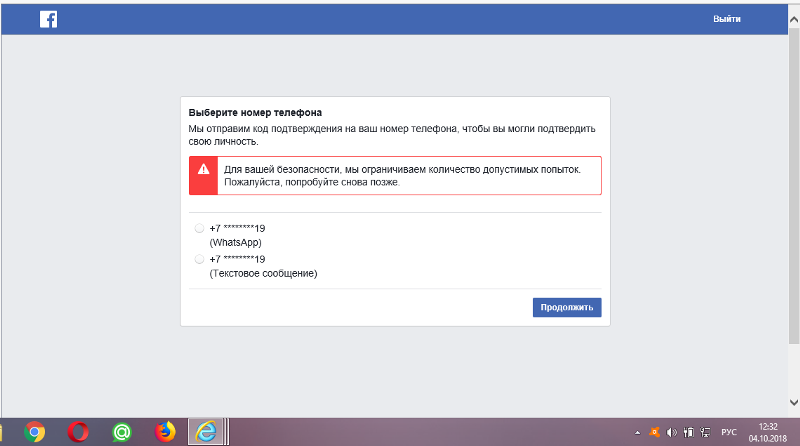Click the Продолжить button

(x=567, y=307)
